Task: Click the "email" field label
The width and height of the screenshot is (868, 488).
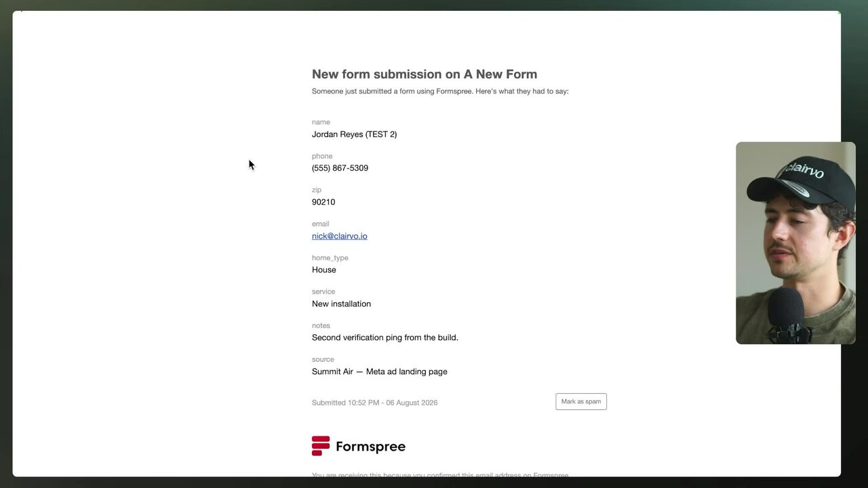Action: (x=321, y=224)
